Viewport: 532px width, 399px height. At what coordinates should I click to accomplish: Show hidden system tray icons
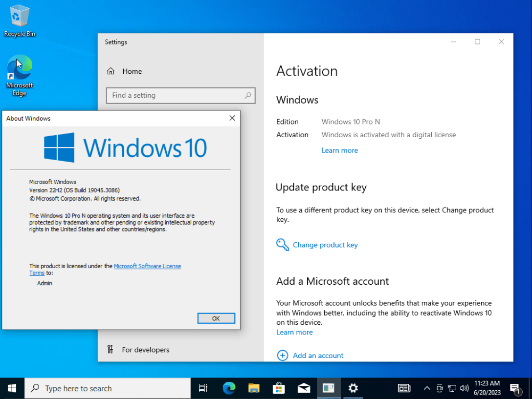[x=427, y=388]
